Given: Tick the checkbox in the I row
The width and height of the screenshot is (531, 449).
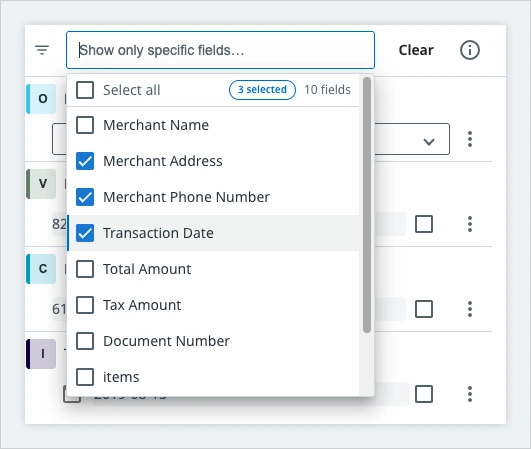Looking at the screenshot, I should point(424,394).
